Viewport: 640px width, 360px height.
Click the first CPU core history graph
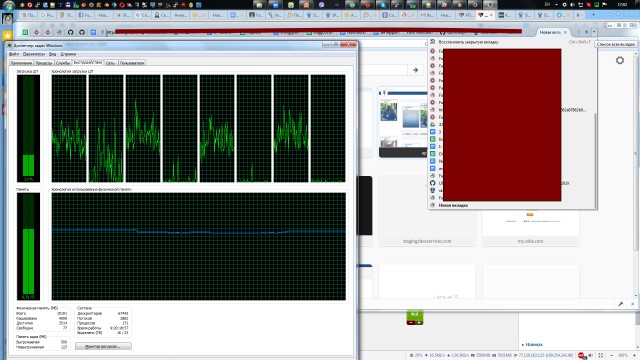pyautogui.click(x=69, y=128)
